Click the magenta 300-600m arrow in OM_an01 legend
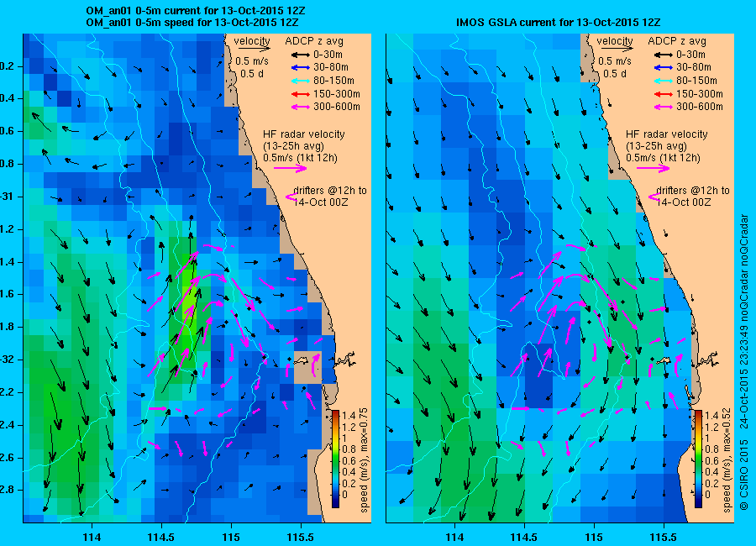756x546 pixels. tap(300, 107)
